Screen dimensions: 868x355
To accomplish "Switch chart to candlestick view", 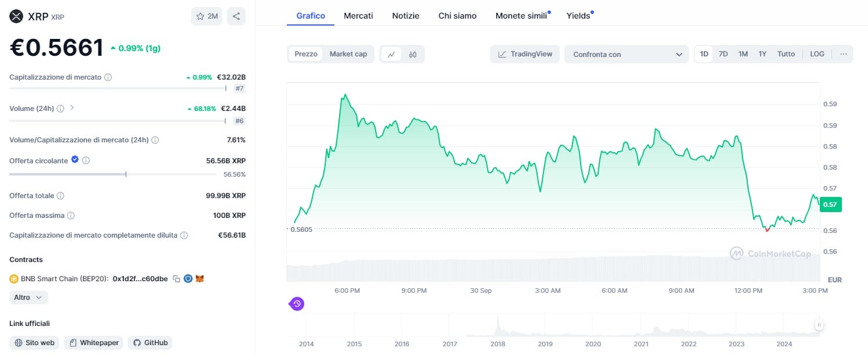I will pos(413,54).
